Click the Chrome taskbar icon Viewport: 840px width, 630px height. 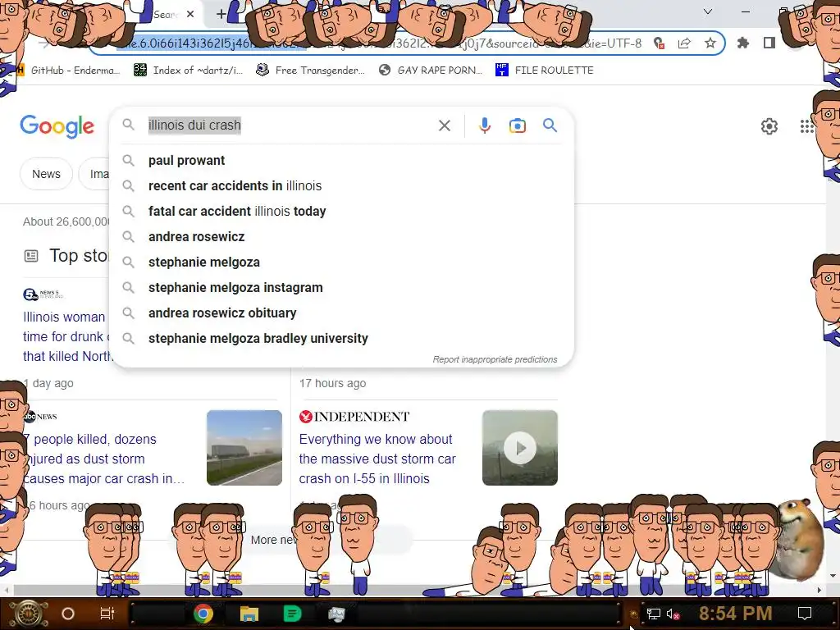[203, 614]
